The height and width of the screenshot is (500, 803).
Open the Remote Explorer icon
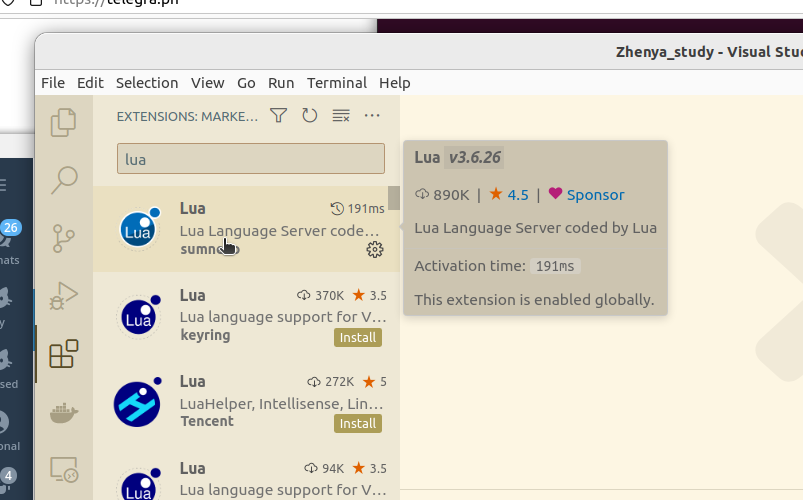tap(64, 469)
